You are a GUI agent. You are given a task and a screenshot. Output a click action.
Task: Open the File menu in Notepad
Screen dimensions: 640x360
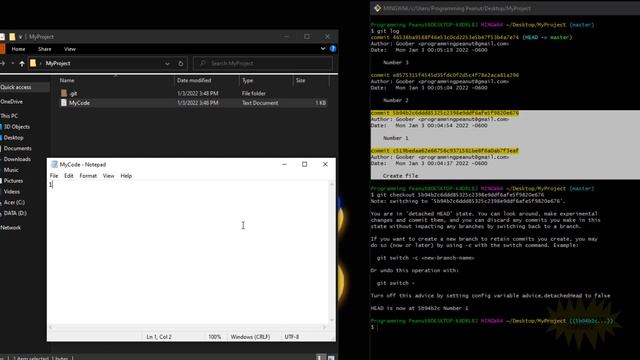pos(54,176)
